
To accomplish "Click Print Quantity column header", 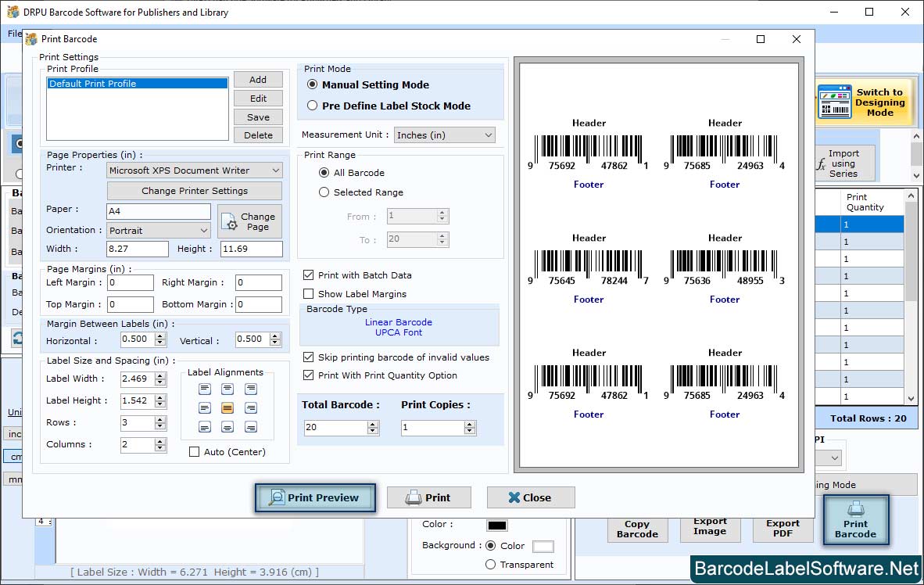I will tap(872, 203).
